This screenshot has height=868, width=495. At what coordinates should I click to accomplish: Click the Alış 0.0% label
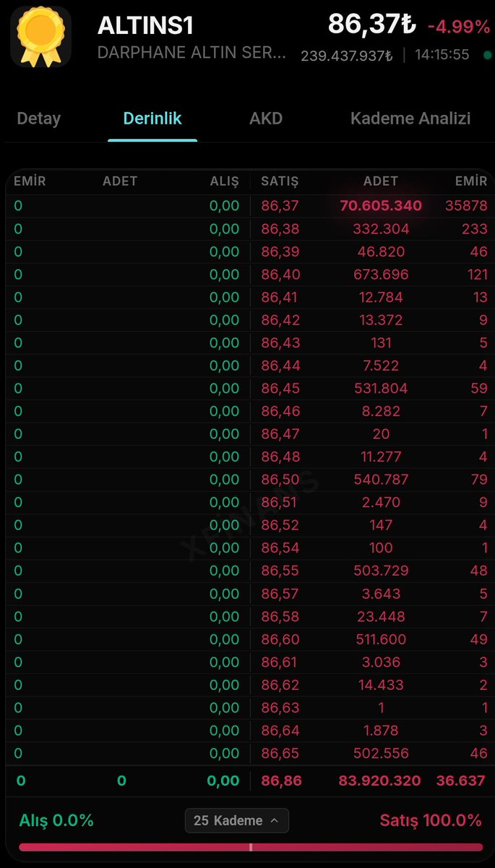click(x=56, y=820)
